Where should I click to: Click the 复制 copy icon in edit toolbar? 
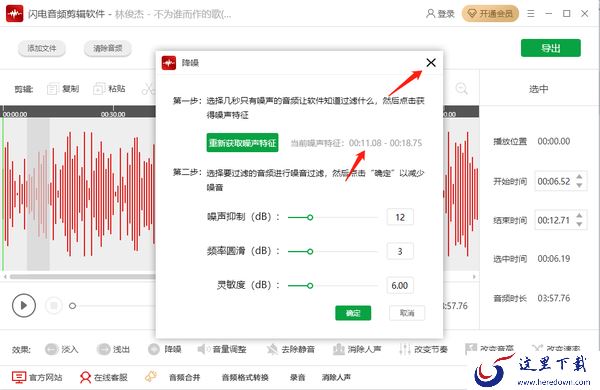tap(52, 89)
